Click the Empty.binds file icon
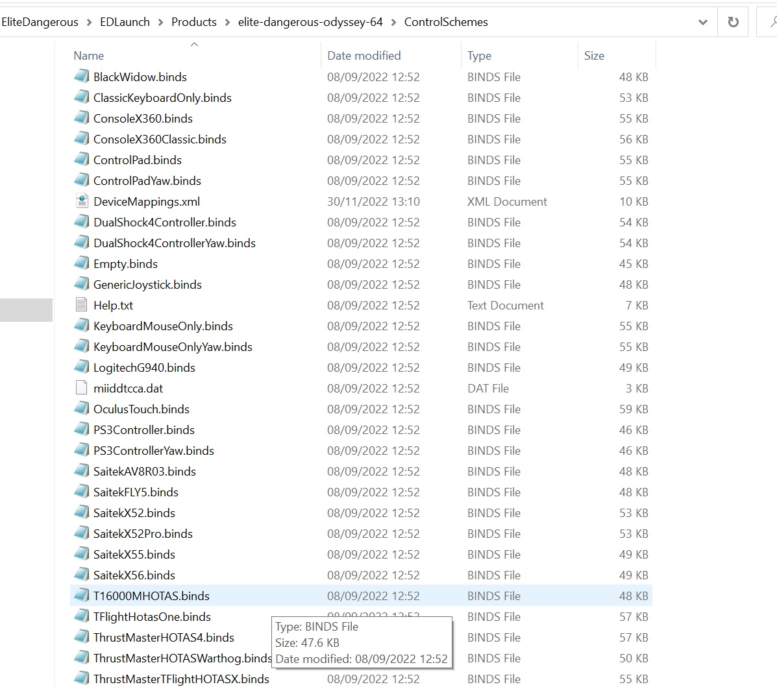This screenshot has width=777, height=700. tap(82, 263)
